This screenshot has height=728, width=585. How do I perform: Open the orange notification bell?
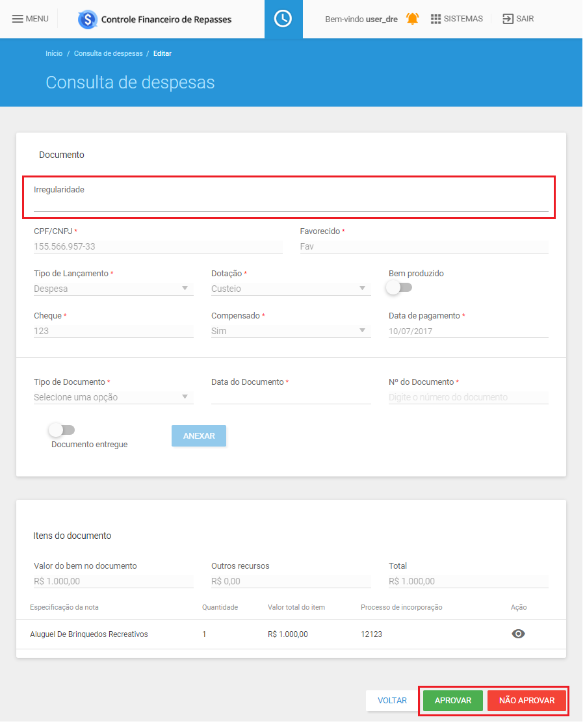tap(412, 19)
